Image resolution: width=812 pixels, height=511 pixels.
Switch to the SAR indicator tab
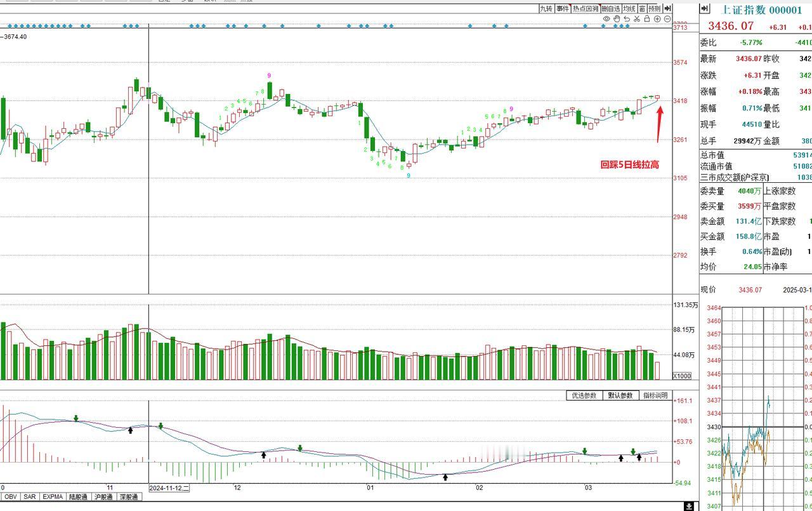click(30, 497)
